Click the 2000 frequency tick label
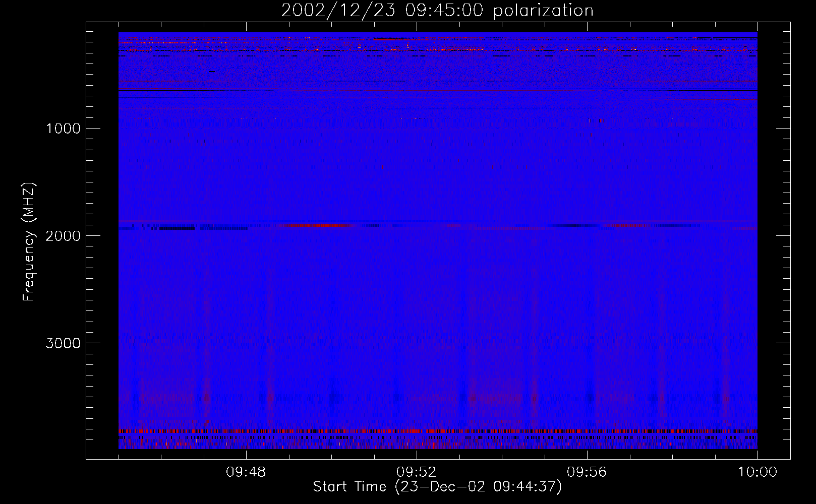This screenshot has height=504, width=816. pyautogui.click(x=63, y=236)
